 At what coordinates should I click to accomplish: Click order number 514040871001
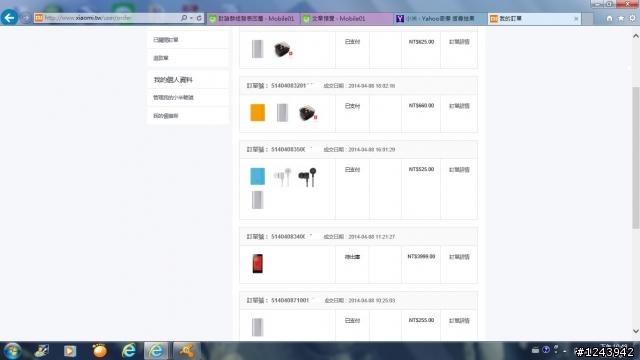[x=290, y=300]
